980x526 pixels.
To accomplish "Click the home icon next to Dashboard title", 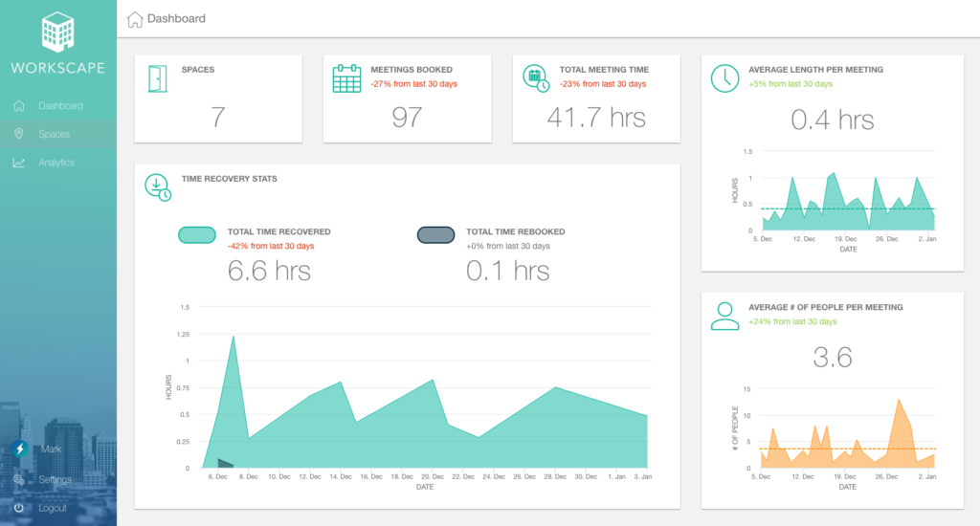I will pos(134,19).
